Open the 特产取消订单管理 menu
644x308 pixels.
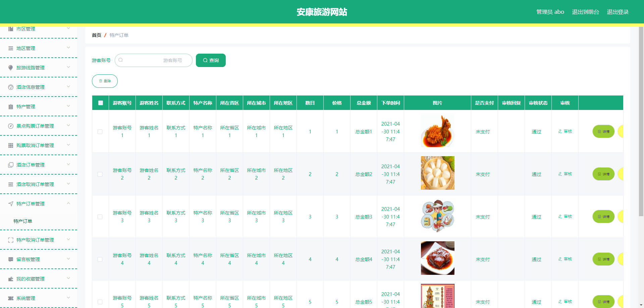[39, 240]
